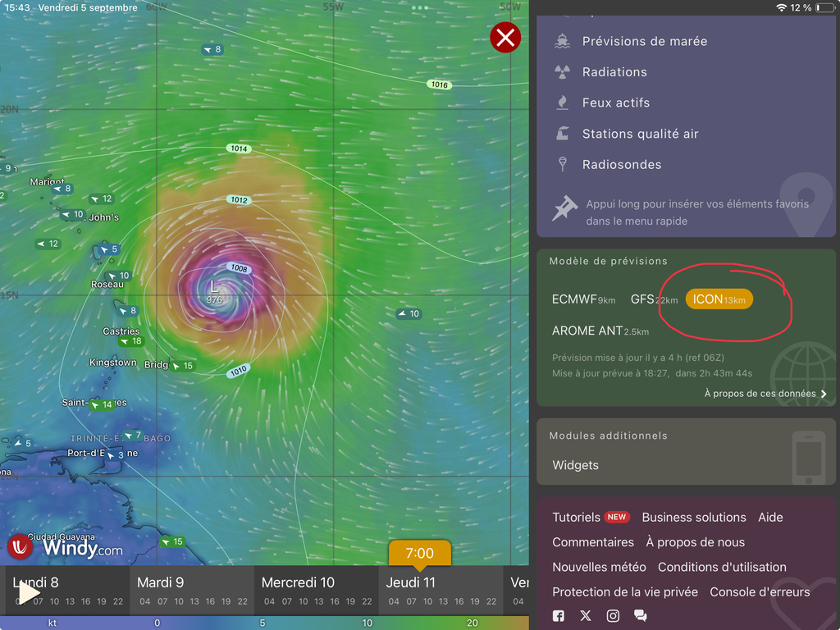
Task: Tap the Castries wind station 18 badge
Action: pos(132,341)
